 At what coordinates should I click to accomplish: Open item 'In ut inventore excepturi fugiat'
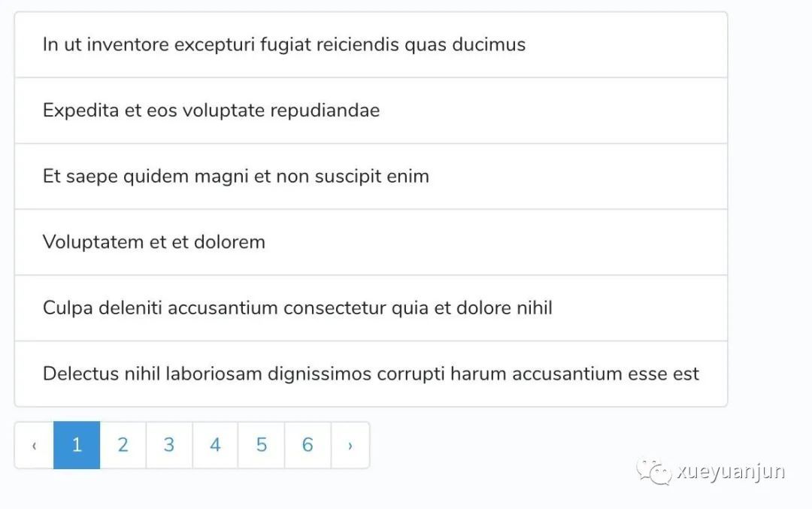283,44
